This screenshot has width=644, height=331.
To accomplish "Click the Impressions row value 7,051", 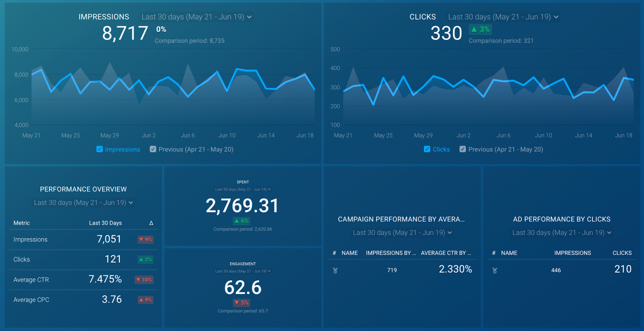I will [x=109, y=239].
